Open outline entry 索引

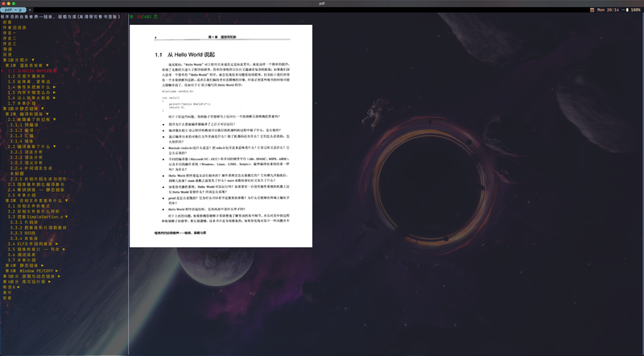pos(7,292)
